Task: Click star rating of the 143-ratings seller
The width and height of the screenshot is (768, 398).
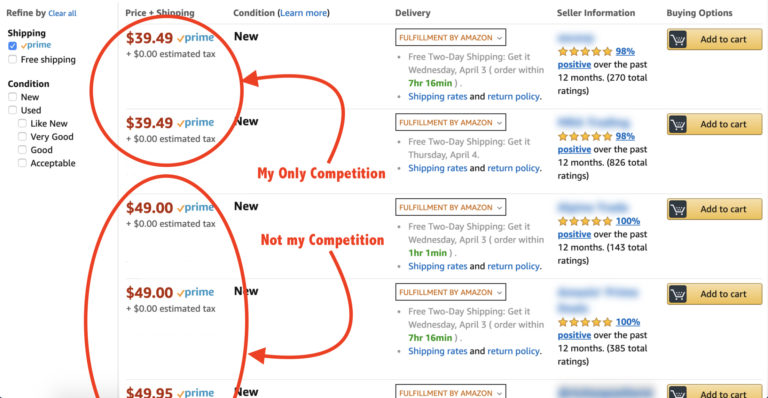Action: coord(585,221)
